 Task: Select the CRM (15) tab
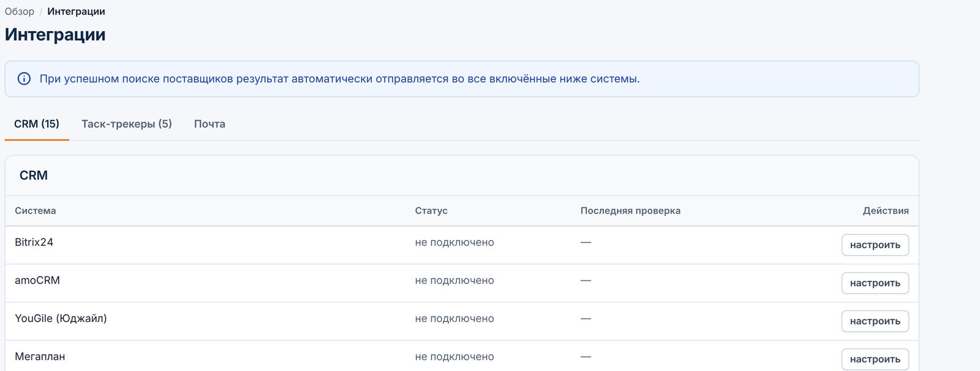37,124
